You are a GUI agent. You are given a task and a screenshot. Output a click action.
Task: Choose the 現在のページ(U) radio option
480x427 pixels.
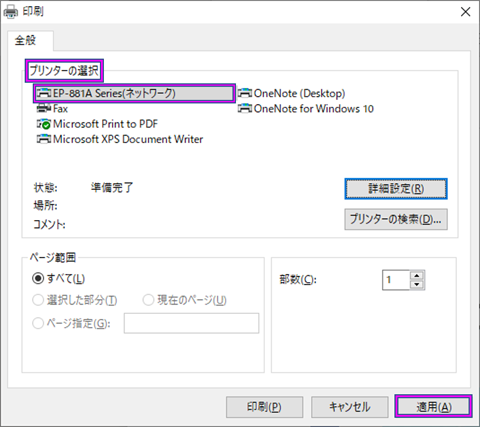pos(148,300)
